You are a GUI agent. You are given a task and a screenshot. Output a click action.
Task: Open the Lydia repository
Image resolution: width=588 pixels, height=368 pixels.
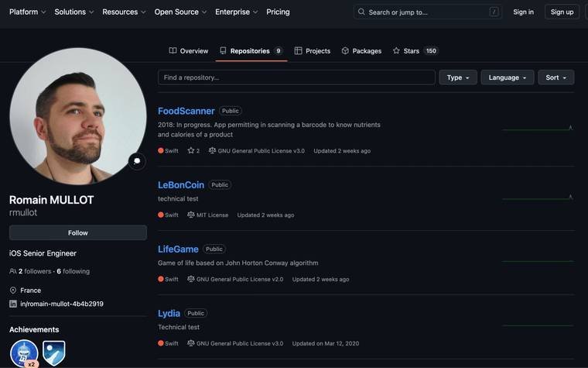click(x=169, y=314)
